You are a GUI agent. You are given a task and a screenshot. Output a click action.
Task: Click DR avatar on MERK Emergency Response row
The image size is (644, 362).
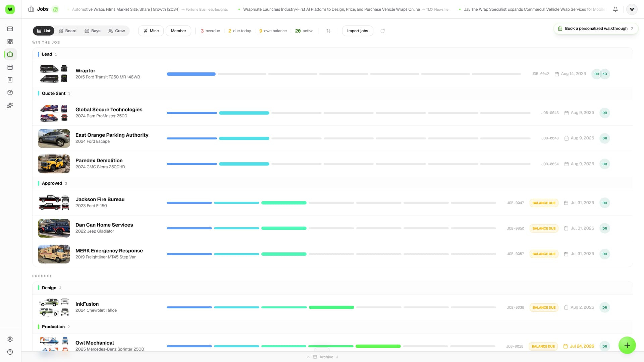(x=605, y=254)
